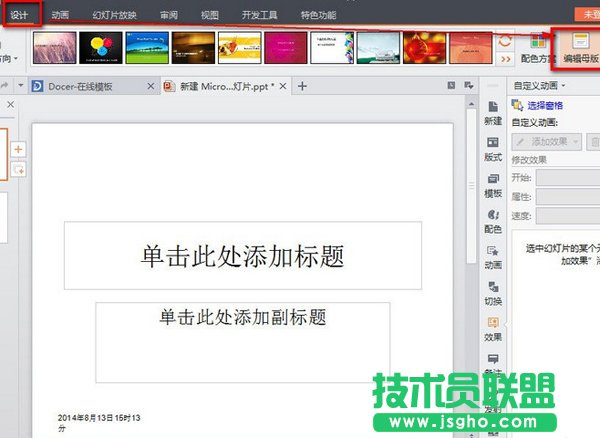Expand more templates with double-arrow button
The image size is (600, 438).
(x=505, y=59)
